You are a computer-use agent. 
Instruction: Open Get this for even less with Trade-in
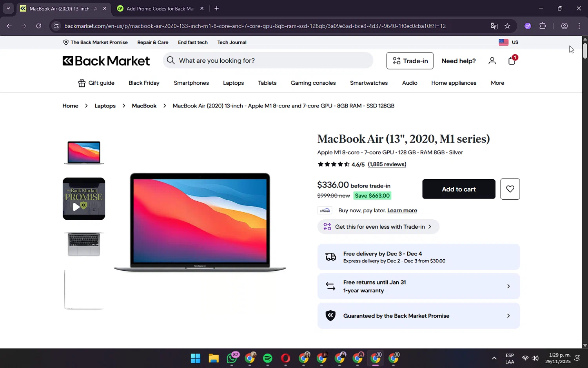pyautogui.click(x=378, y=227)
